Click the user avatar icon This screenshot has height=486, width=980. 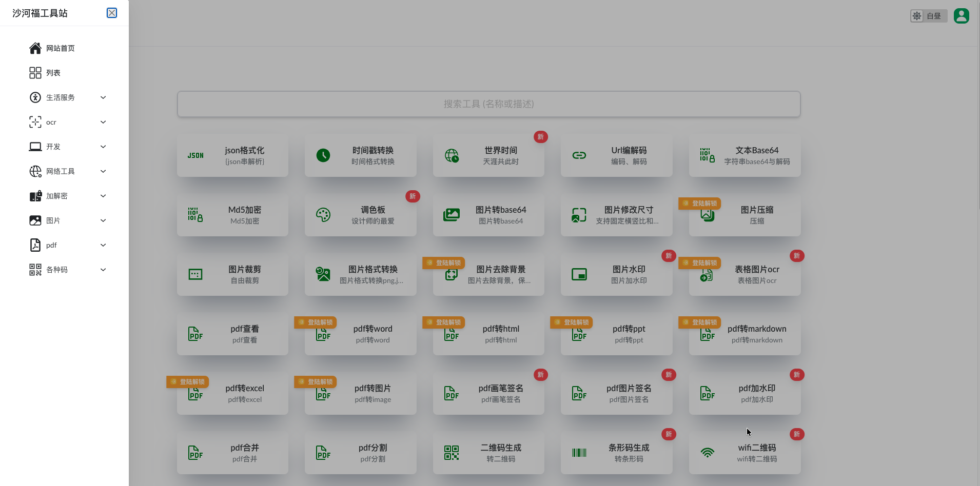pyautogui.click(x=961, y=16)
